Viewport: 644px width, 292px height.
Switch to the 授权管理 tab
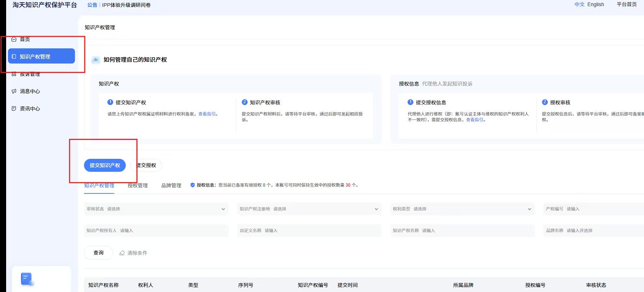tap(138, 186)
